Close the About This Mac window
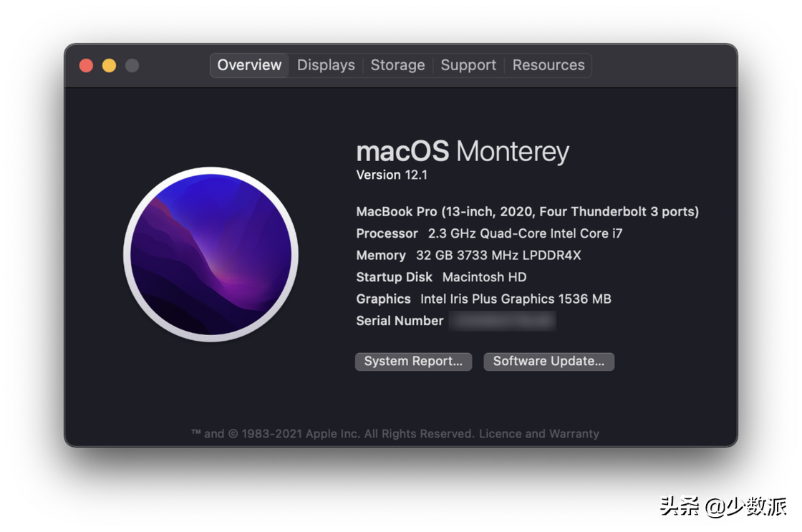802x532 pixels. click(87, 65)
